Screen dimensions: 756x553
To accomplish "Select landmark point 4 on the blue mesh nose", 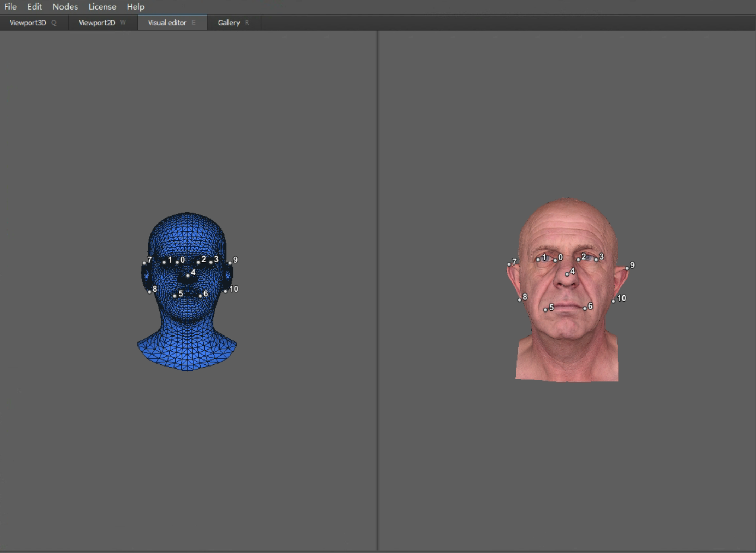I will (188, 275).
